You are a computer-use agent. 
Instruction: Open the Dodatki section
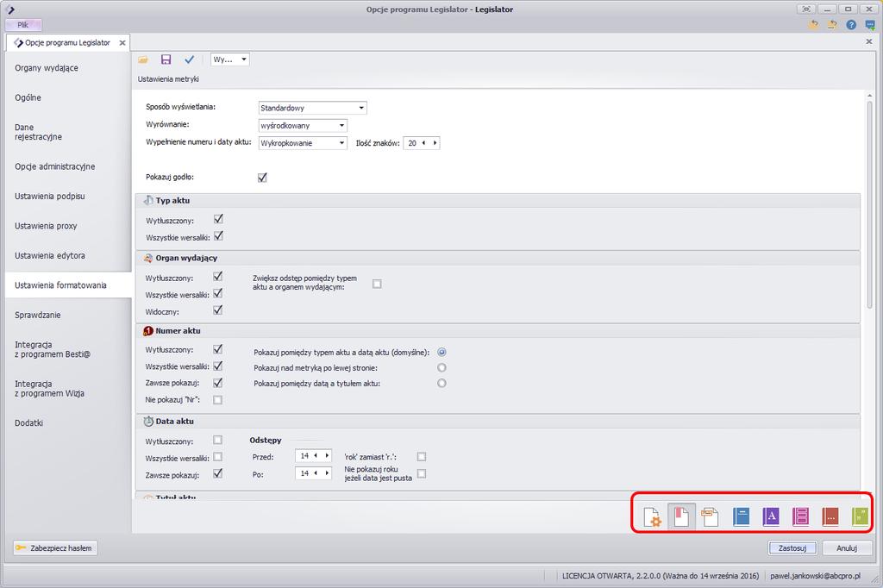(x=28, y=423)
